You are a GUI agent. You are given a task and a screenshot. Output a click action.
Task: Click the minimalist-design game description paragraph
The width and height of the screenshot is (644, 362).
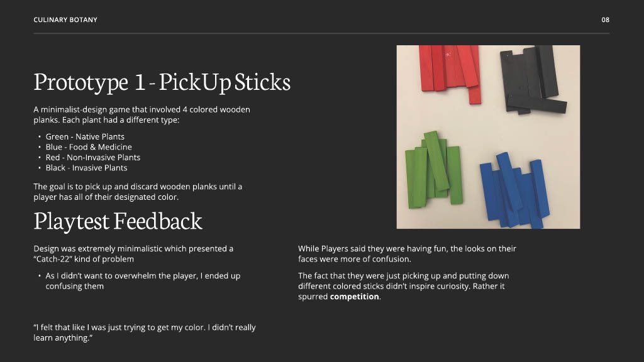pyautogui.click(x=142, y=114)
